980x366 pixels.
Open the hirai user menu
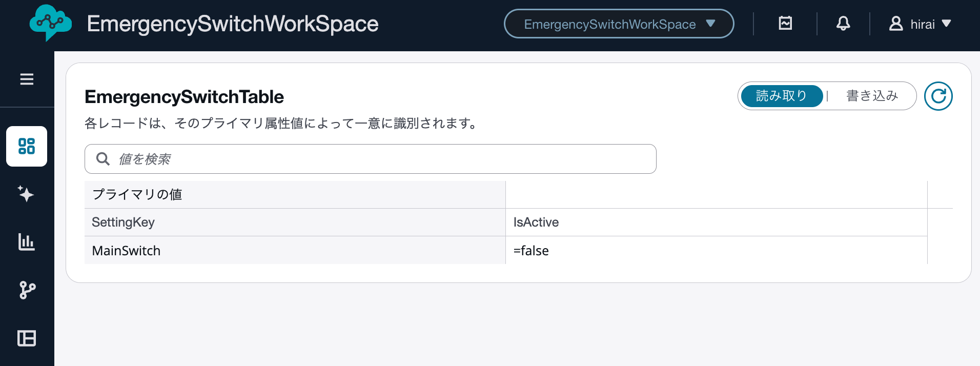920,24
